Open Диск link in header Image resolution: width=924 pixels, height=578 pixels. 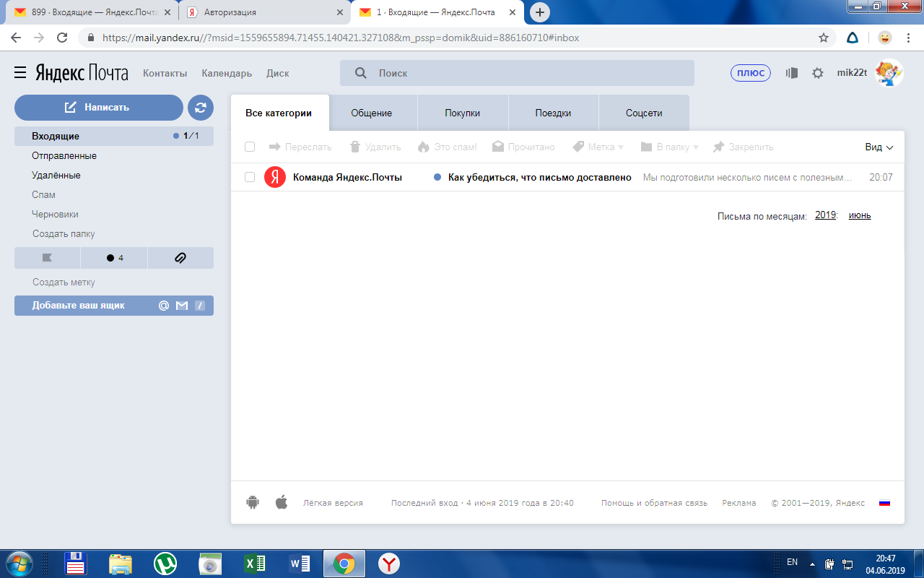tap(277, 73)
